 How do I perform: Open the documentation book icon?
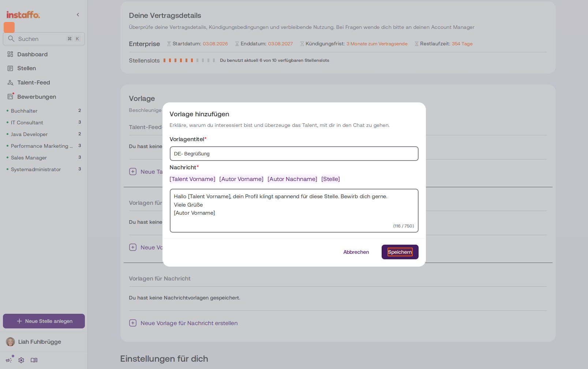[34, 360]
